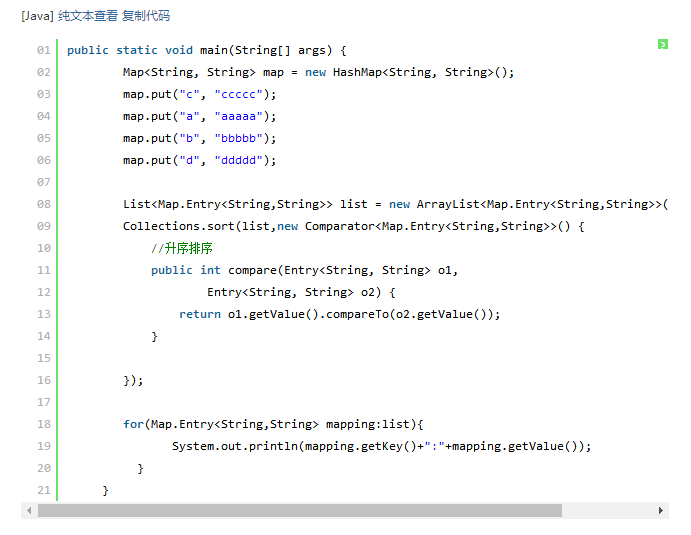This screenshot has height=535, width=691.
Task: Click the HashMap declaration on line 02
Action: tap(318, 72)
